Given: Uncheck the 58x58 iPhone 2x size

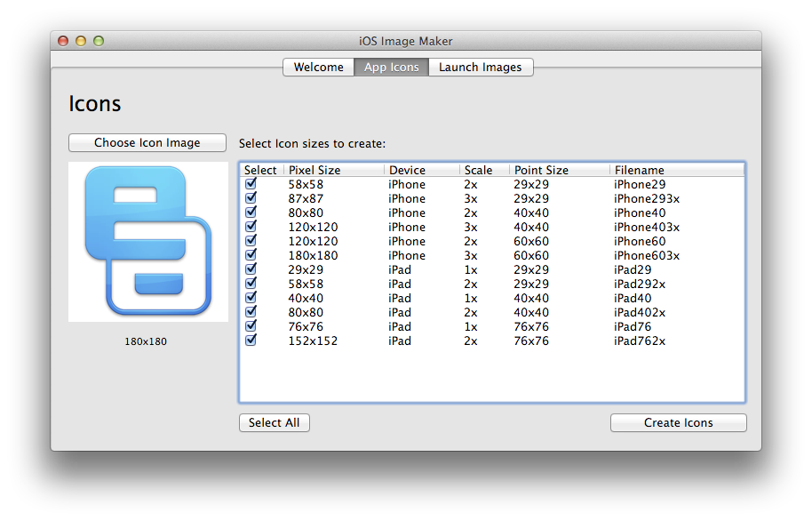Looking at the screenshot, I should [x=251, y=184].
